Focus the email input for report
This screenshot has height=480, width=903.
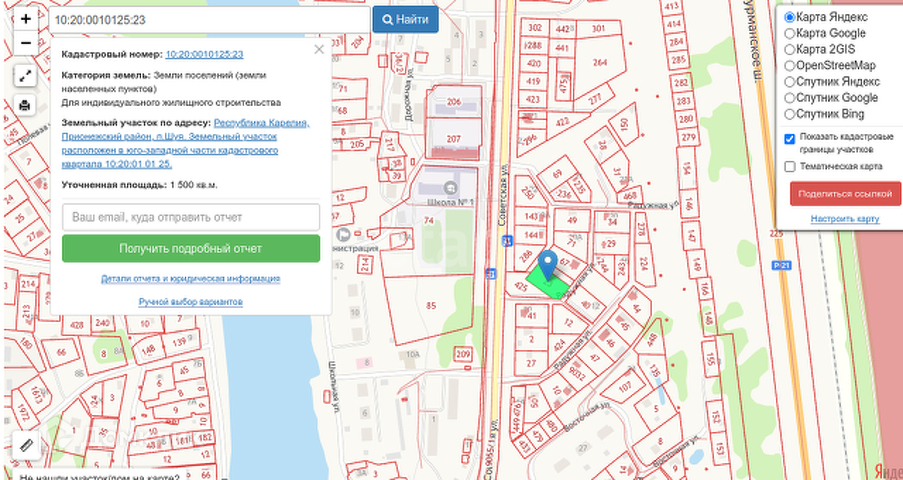coord(191,217)
